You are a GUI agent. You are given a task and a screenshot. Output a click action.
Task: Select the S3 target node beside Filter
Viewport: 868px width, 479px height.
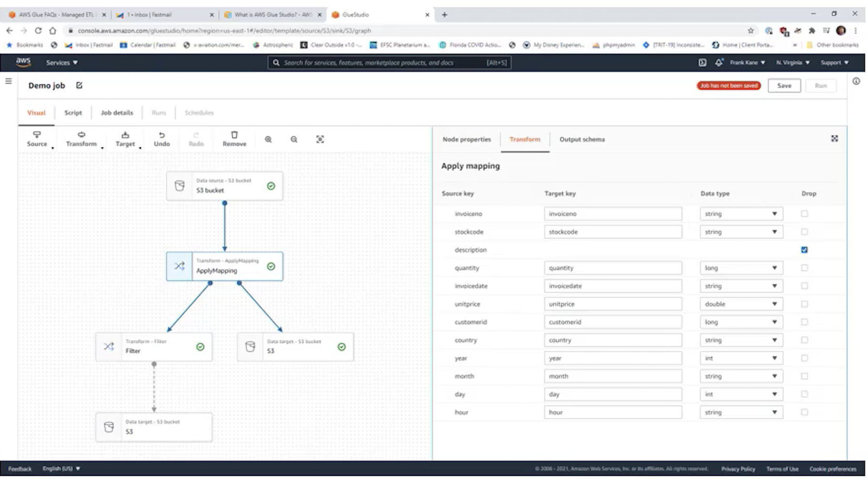click(x=295, y=347)
